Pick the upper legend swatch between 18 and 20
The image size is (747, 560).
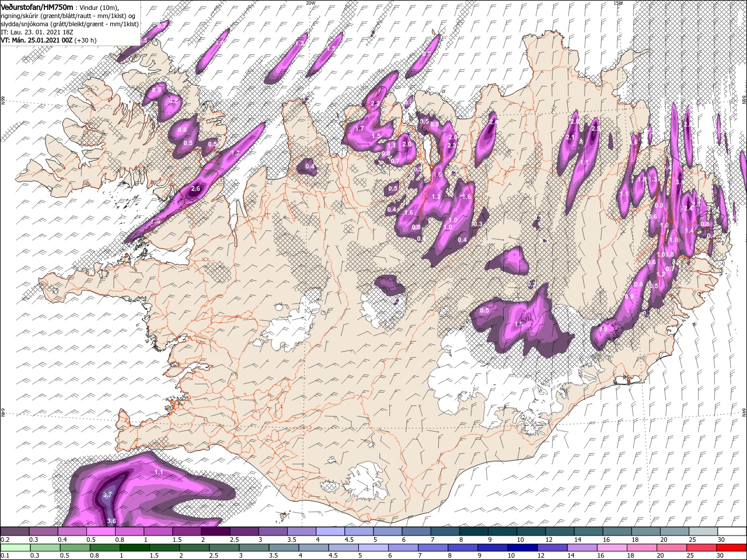(645, 531)
